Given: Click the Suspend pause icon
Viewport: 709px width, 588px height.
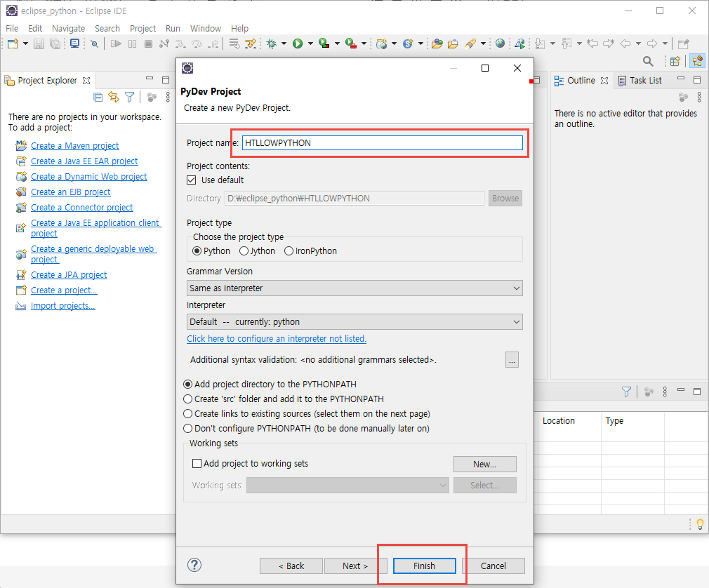Looking at the screenshot, I should [x=132, y=44].
